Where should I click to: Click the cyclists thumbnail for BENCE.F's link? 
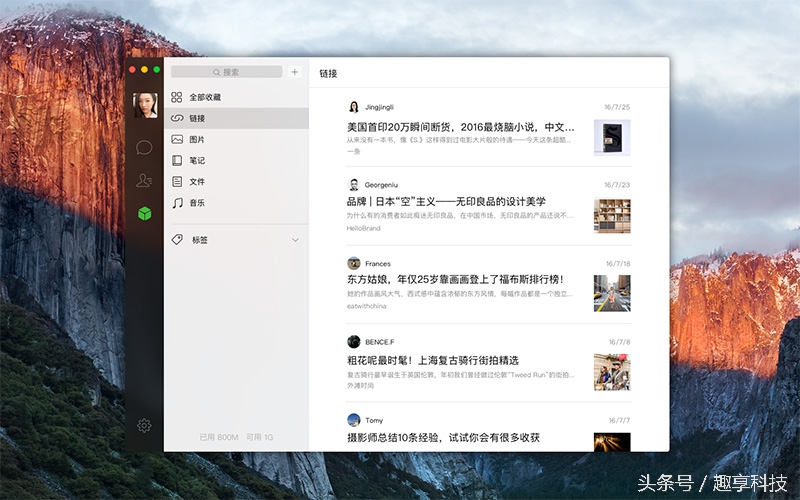pos(612,372)
